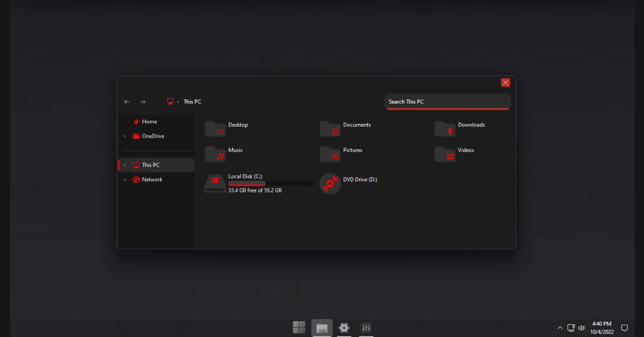Expand the OneDrive entry in the sidebar
This screenshot has width=644, height=337.
tap(125, 136)
